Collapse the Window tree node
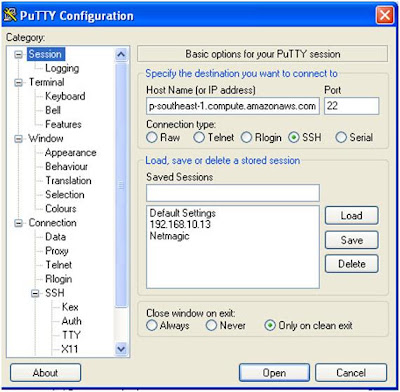 pyautogui.click(x=19, y=139)
